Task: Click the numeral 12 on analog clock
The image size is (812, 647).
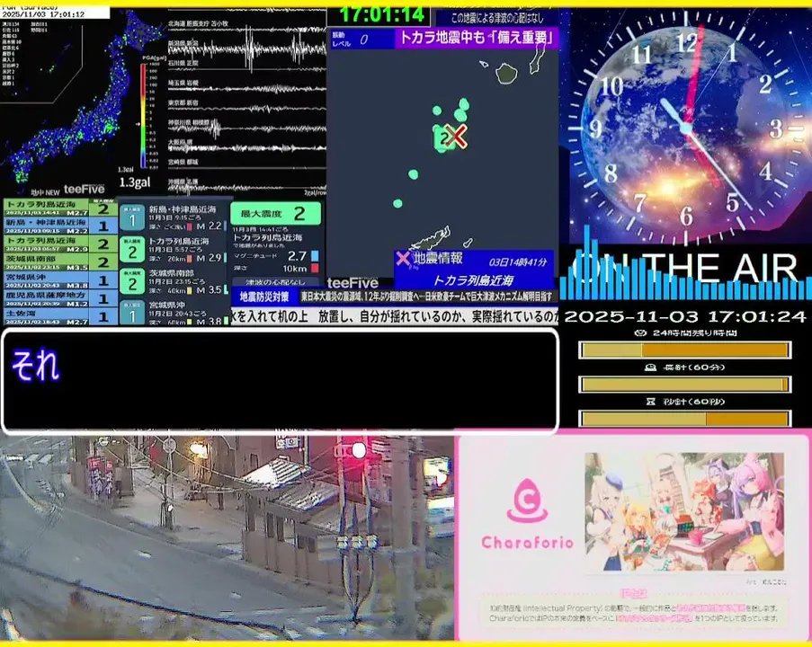Action: pyautogui.click(x=687, y=42)
